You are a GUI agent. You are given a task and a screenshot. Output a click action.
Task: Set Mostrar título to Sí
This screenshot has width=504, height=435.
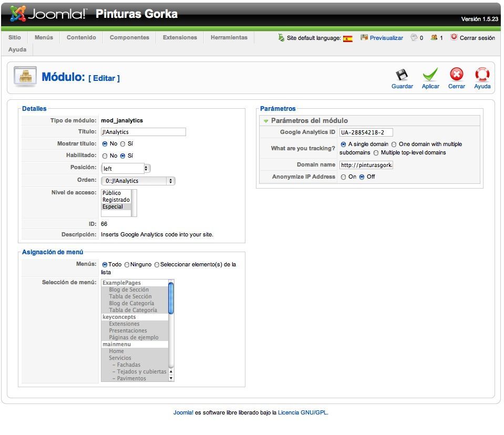pos(122,144)
